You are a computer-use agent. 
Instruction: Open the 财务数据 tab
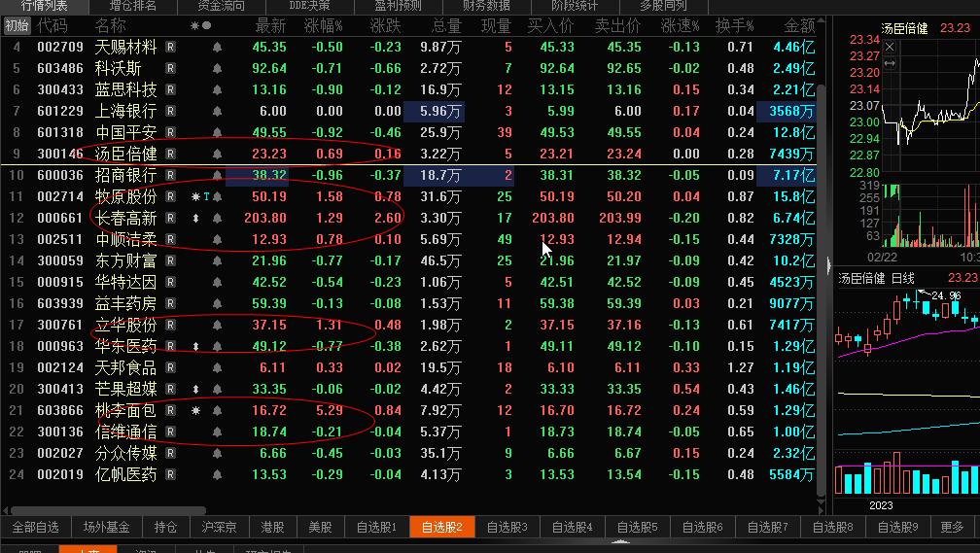pos(486,6)
